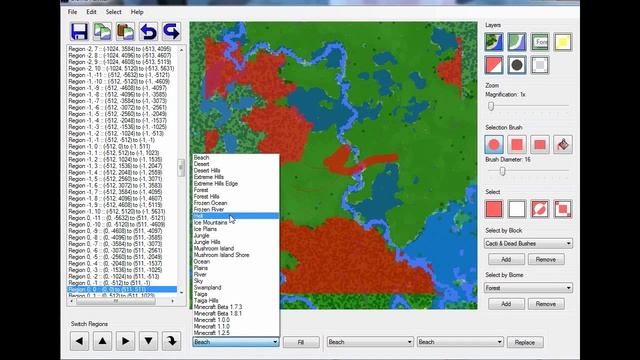Choose Desert in biome list
640x360 pixels.
[x=236, y=164]
